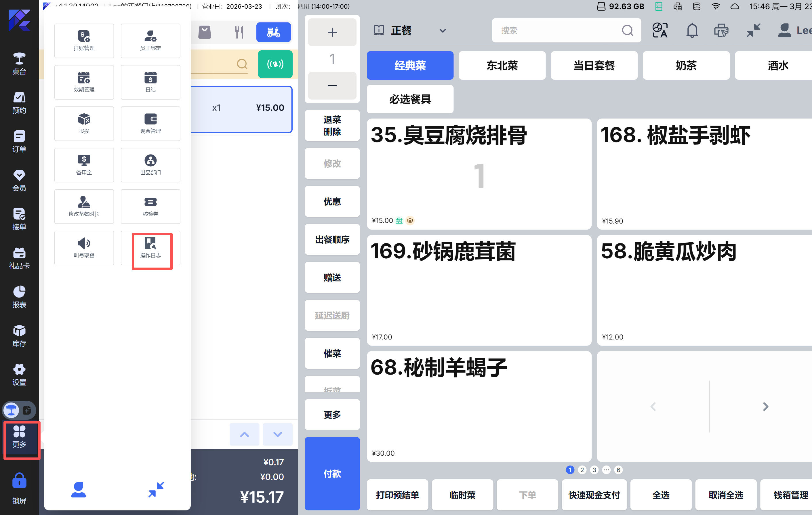Open 挂账管理 credit account management
This screenshot has height=515, width=812.
84,41
